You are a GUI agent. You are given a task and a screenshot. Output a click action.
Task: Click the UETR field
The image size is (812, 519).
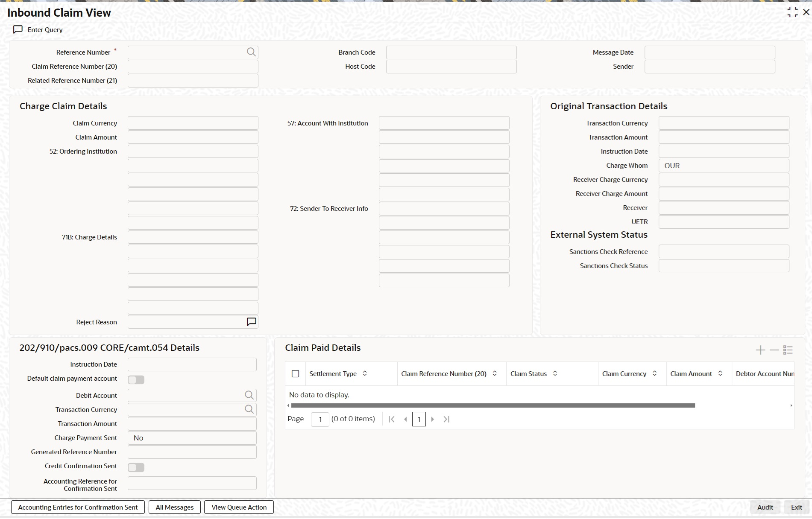click(724, 222)
